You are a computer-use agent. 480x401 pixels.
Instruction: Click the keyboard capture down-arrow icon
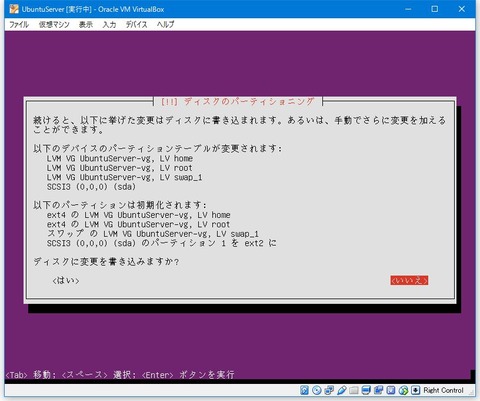[415, 390]
